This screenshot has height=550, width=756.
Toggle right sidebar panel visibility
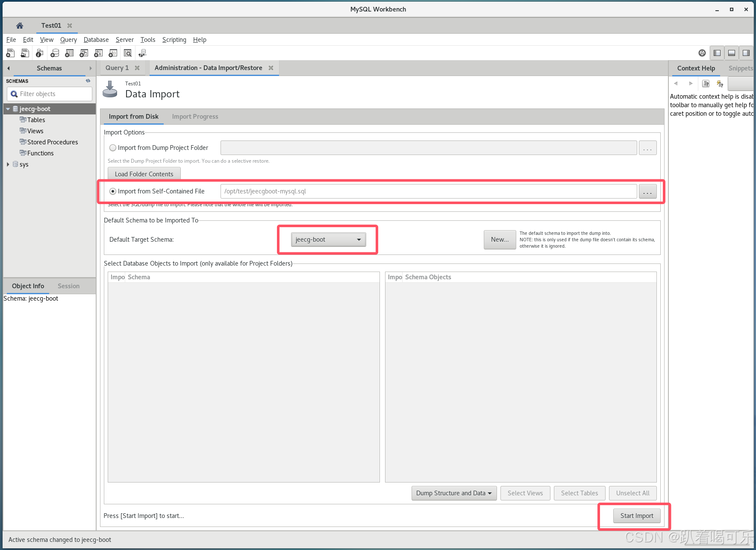tap(746, 53)
